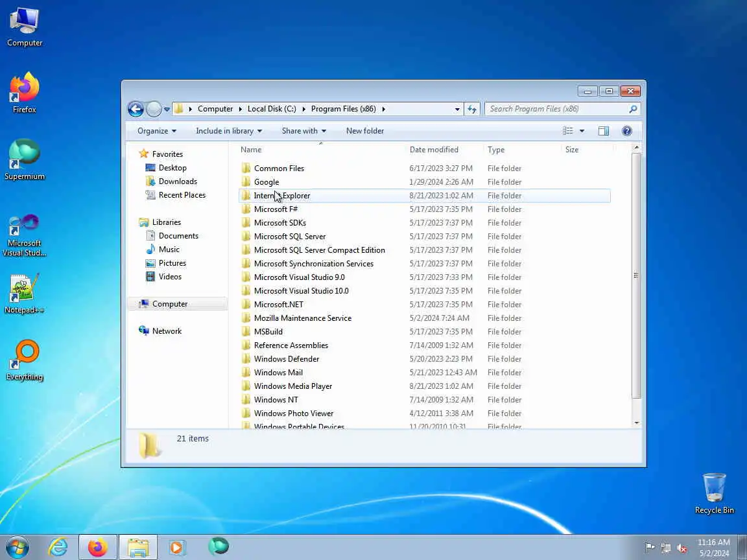Select the Common Files folder icon
This screenshot has width=747, height=560.
coord(246,168)
